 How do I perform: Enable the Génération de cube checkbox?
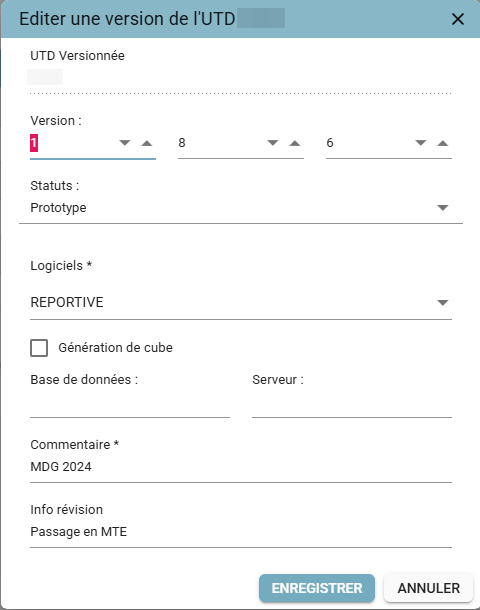coord(39,348)
